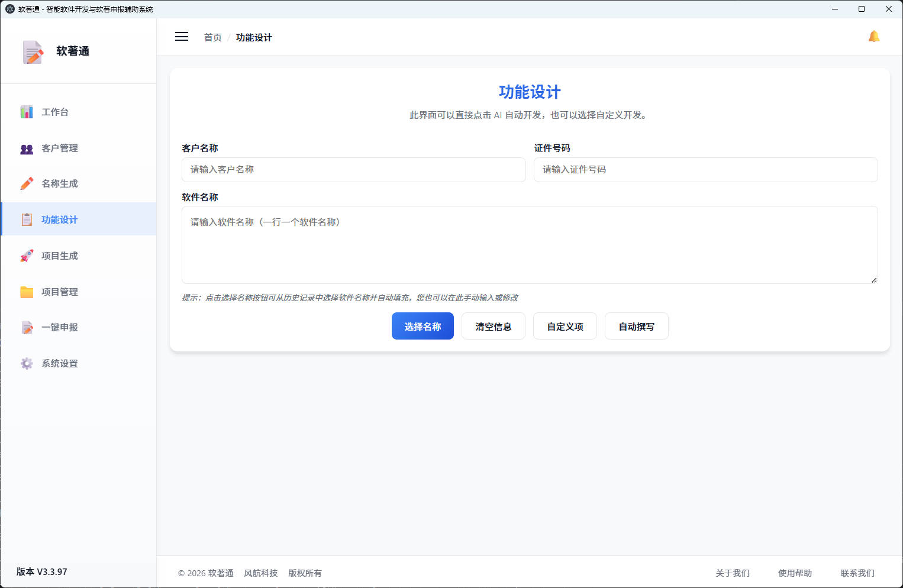This screenshot has width=903, height=588.
Task: Open the notification bell
Action: 874,37
